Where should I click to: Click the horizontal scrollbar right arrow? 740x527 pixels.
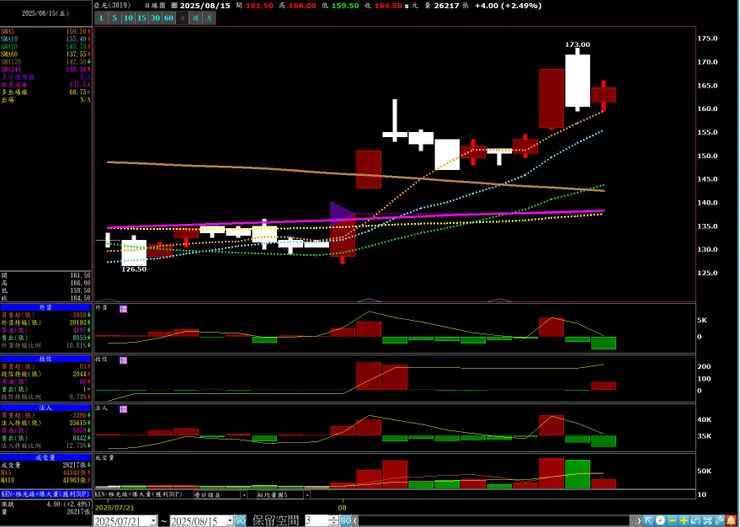(x=639, y=521)
